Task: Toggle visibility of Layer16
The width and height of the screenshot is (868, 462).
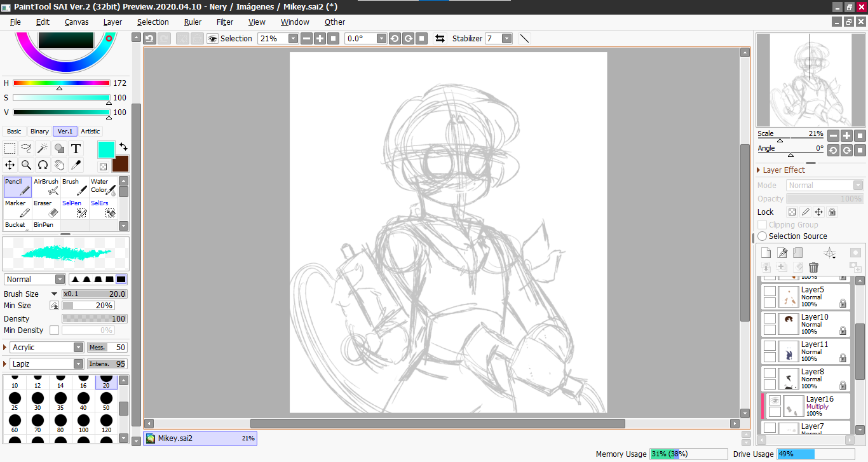Action: (x=775, y=400)
